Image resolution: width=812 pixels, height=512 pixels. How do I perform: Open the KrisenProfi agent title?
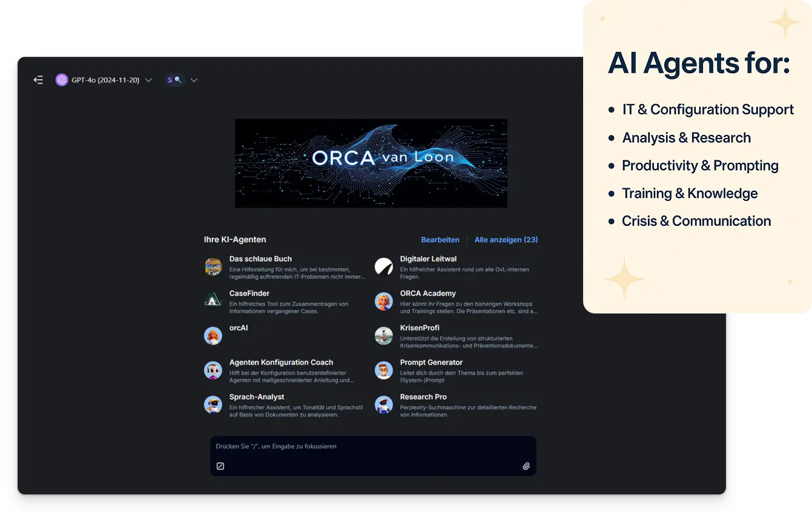tap(420, 328)
